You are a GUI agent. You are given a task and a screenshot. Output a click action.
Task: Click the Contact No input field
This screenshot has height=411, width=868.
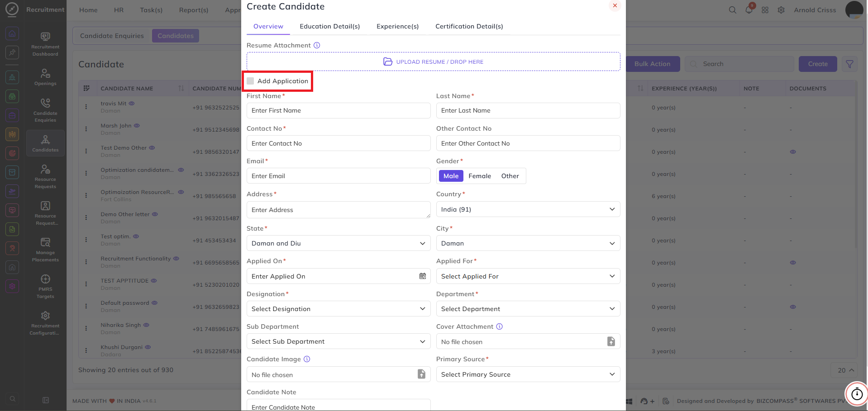338,143
